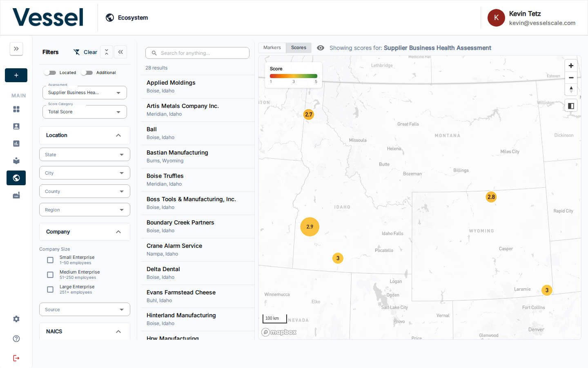
Task: Open the help question mark icon
Action: (x=16, y=339)
